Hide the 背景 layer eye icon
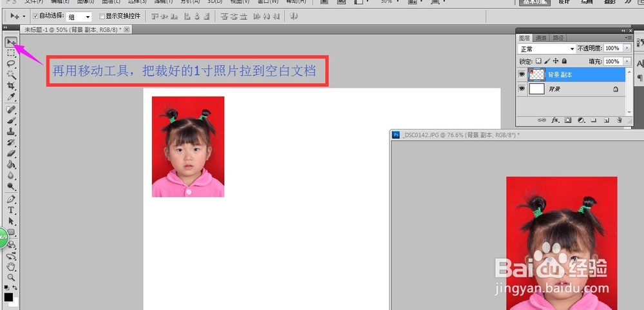 coord(522,88)
